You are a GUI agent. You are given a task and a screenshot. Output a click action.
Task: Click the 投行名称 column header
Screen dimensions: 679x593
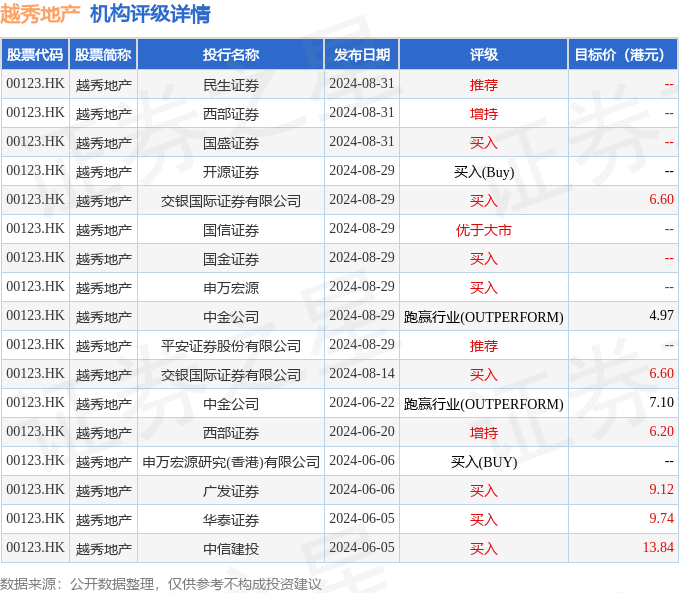[x=231, y=55]
